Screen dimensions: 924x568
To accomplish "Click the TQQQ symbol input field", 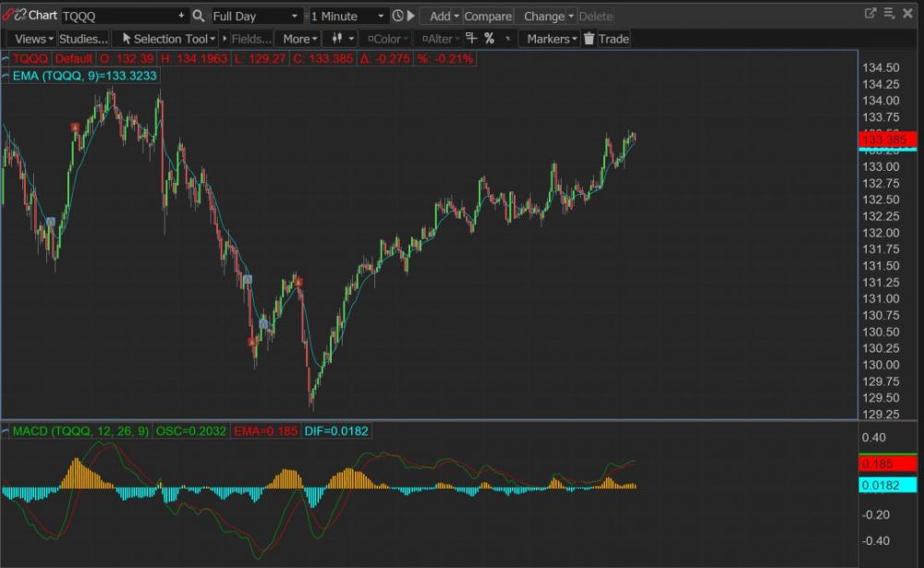I will click(120, 16).
